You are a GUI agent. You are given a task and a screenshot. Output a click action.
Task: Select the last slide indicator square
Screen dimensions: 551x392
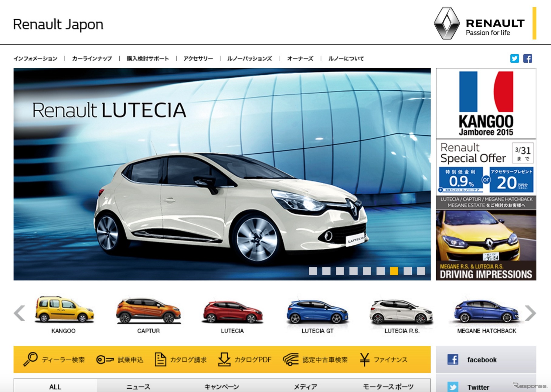(x=421, y=271)
